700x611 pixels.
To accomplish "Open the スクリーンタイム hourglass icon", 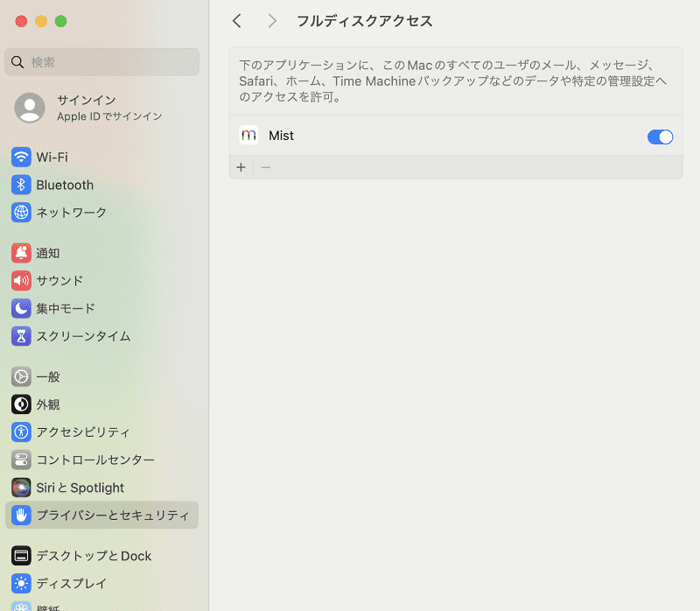I will tap(21, 336).
